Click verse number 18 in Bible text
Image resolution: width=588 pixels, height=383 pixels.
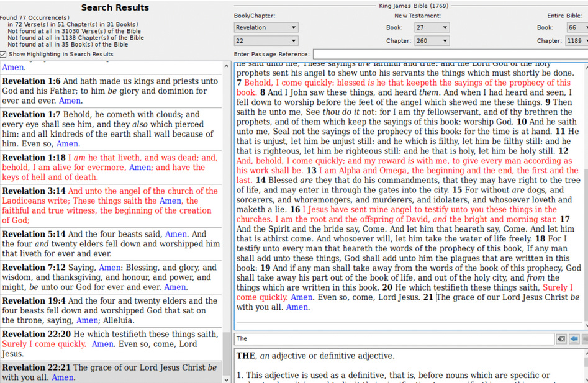click(x=540, y=239)
